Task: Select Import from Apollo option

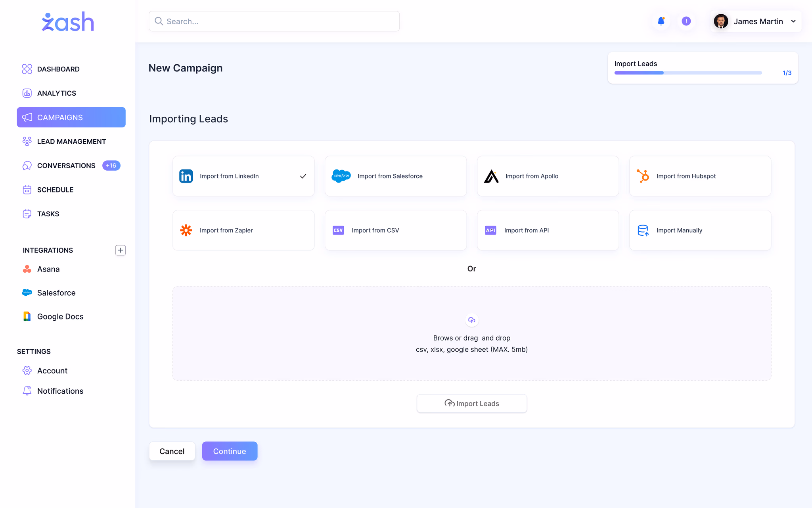Action: coord(548,176)
